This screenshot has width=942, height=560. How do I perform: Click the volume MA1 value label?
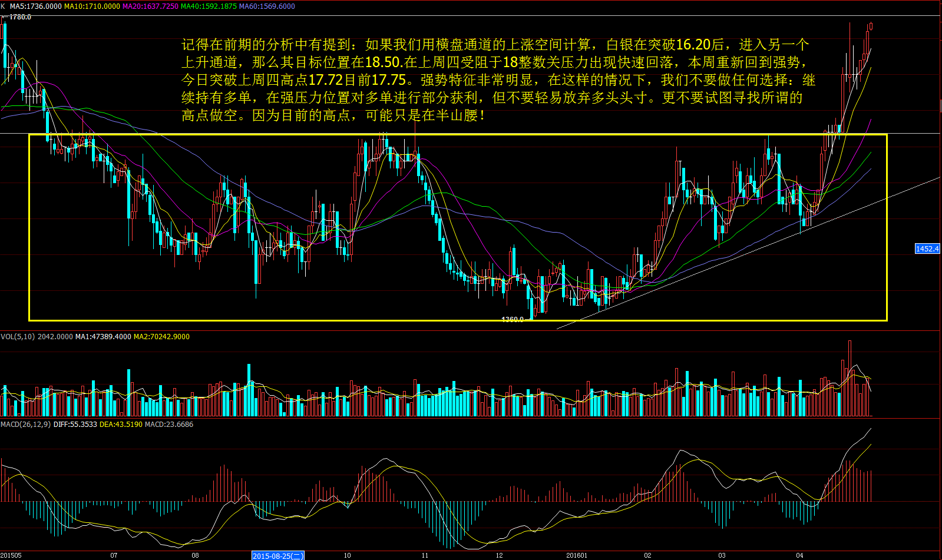pos(103,336)
